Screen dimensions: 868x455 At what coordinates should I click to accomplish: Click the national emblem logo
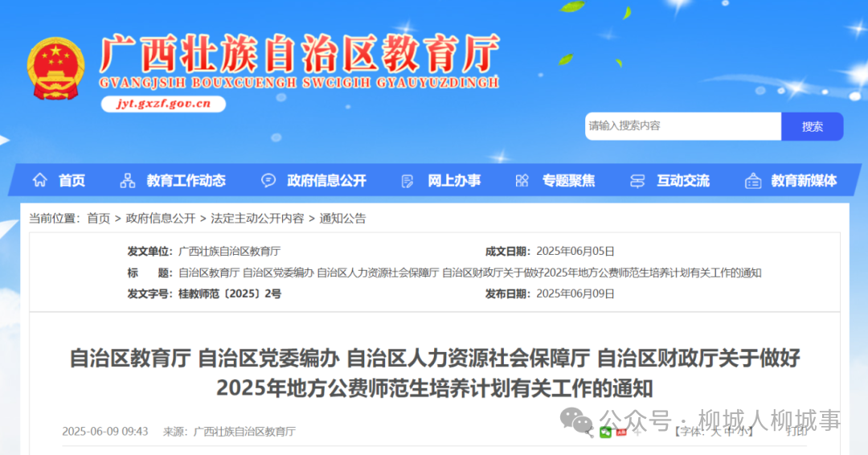[x=56, y=68]
